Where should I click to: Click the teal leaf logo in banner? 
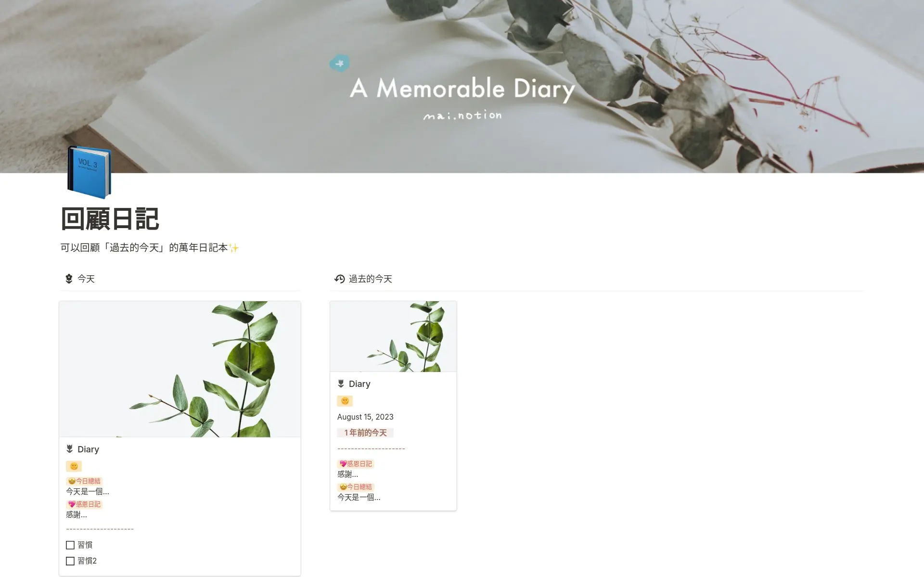point(340,63)
